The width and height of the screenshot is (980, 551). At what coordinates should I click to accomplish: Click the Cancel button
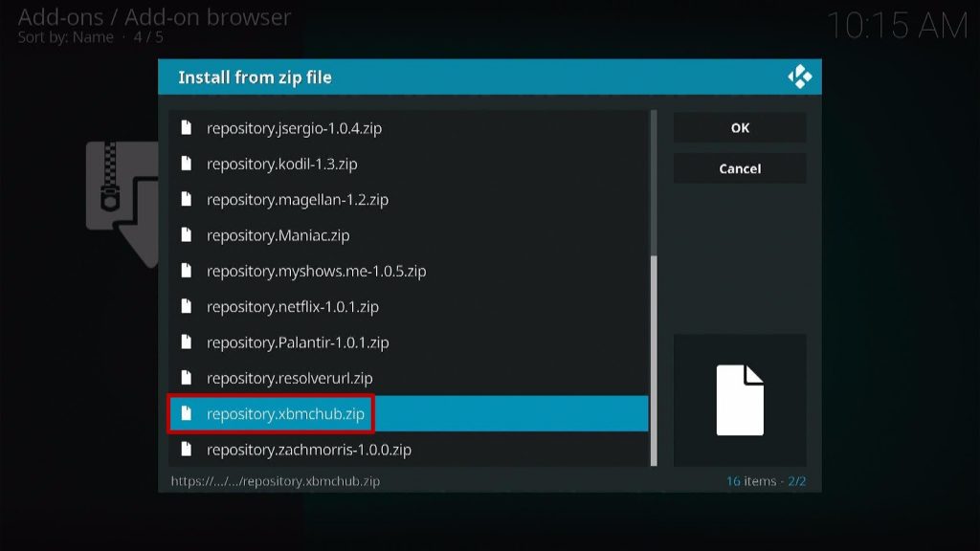coord(740,168)
